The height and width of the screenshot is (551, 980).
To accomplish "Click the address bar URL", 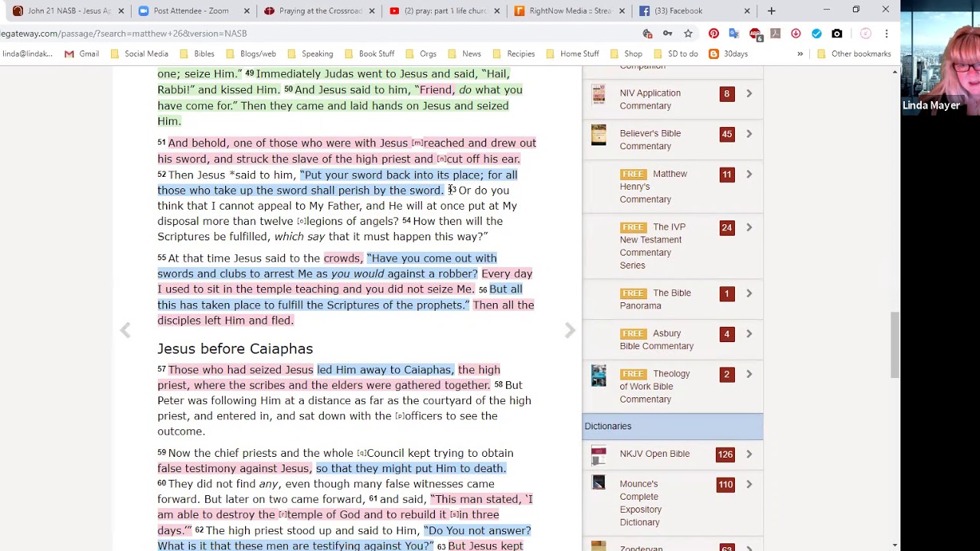I will [x=123, y=34].
